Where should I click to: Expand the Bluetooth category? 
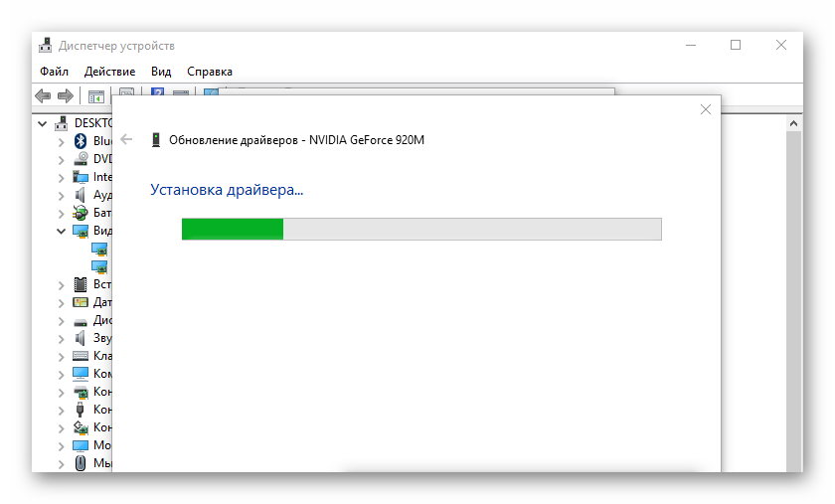pos(62,141)
